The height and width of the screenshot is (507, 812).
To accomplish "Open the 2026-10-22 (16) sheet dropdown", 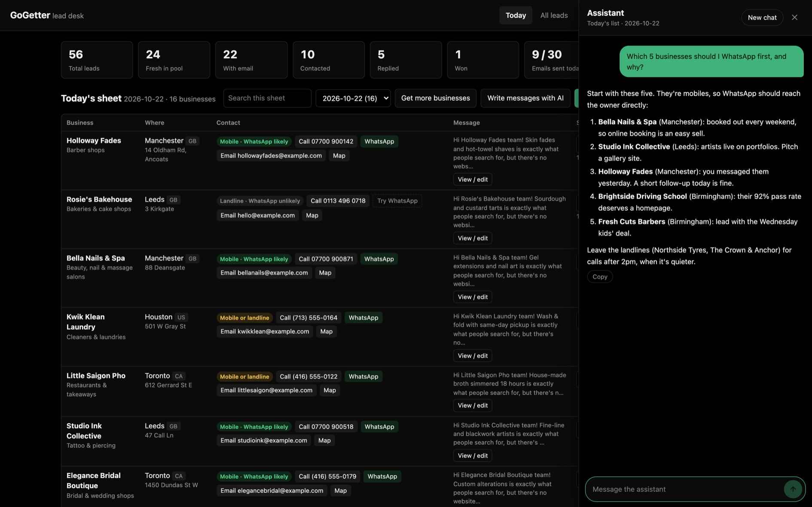I will 353,98.
